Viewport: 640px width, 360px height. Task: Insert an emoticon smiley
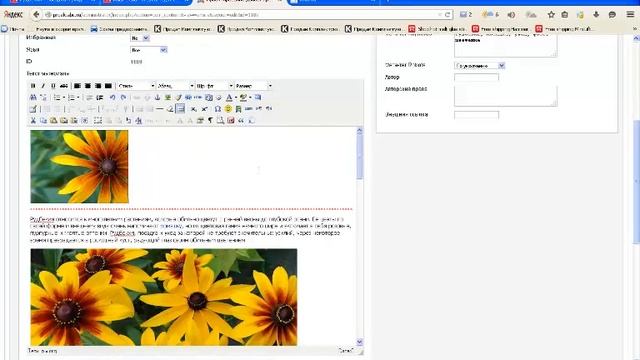tap(228, 109)
